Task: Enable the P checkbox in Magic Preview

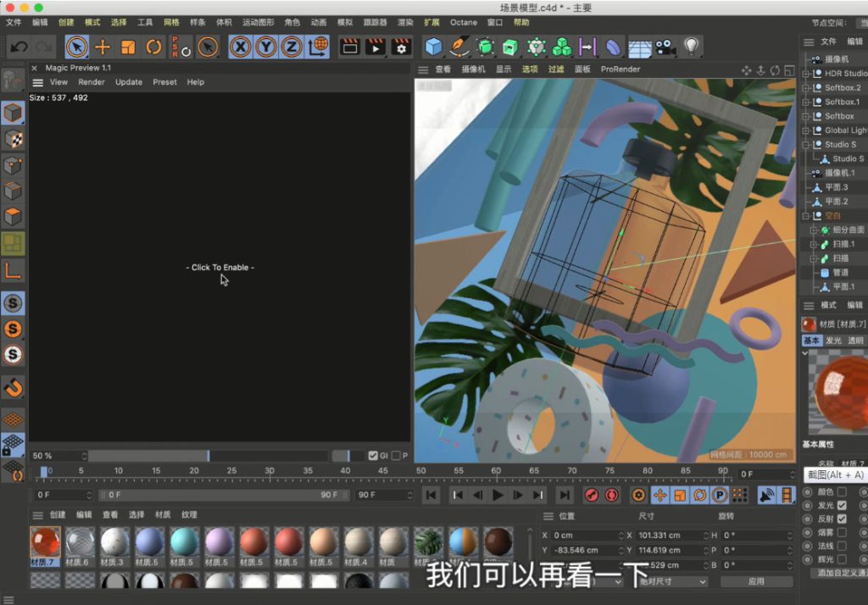Action: tap(395, 456)
